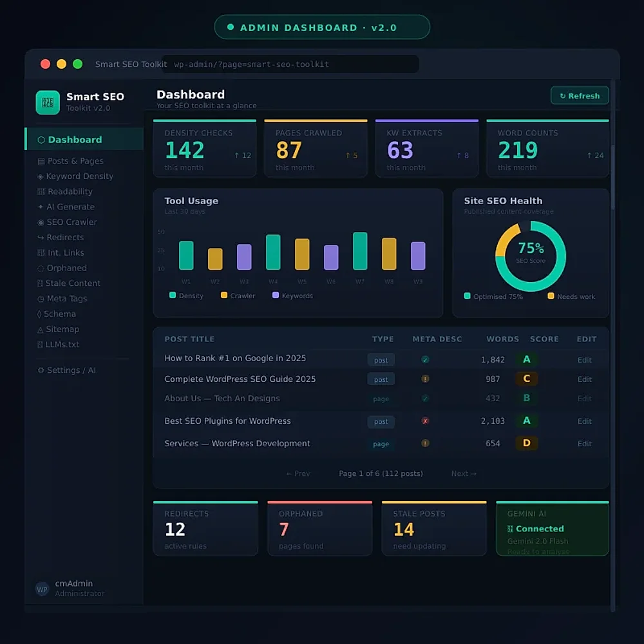Click the WP user avatar for cmAdmin
This screenshot has height=644, width=644.
coord(42,589)
